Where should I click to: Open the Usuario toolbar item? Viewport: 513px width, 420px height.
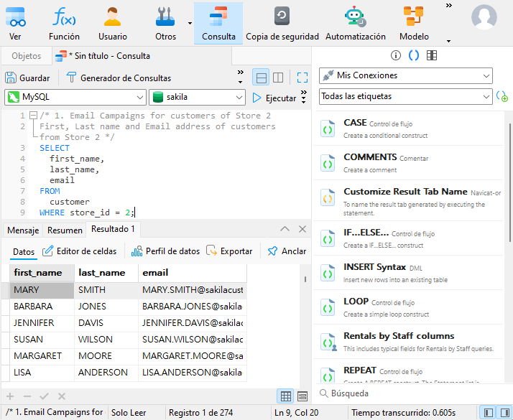[x=113, y=24]
